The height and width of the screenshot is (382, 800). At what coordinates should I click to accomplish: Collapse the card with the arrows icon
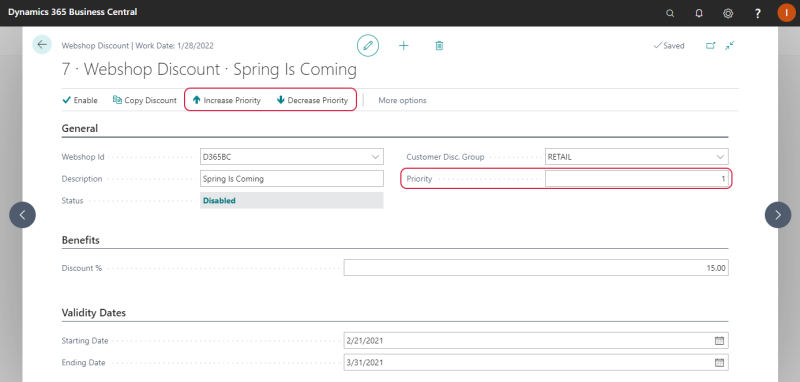[730, 45]
